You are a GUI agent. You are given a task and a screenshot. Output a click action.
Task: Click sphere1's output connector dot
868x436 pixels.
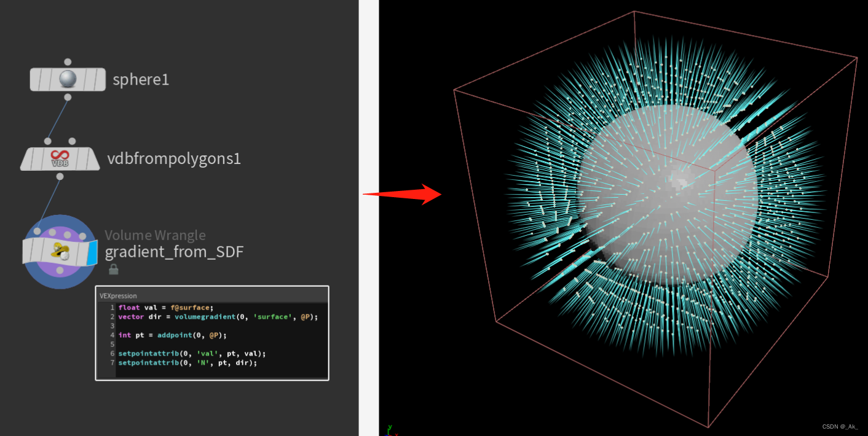(68, 97)
